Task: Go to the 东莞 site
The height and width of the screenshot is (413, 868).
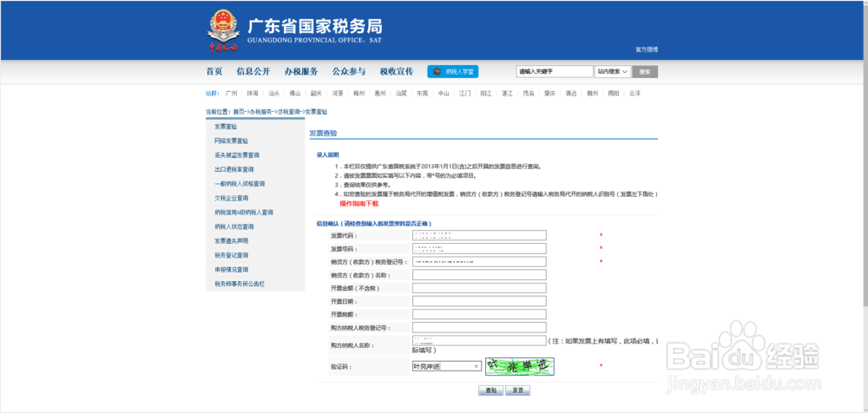Action: tap(423, 94)
